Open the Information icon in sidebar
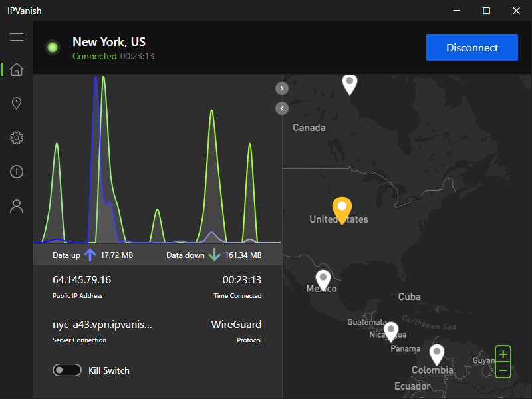 pos(17,172)
